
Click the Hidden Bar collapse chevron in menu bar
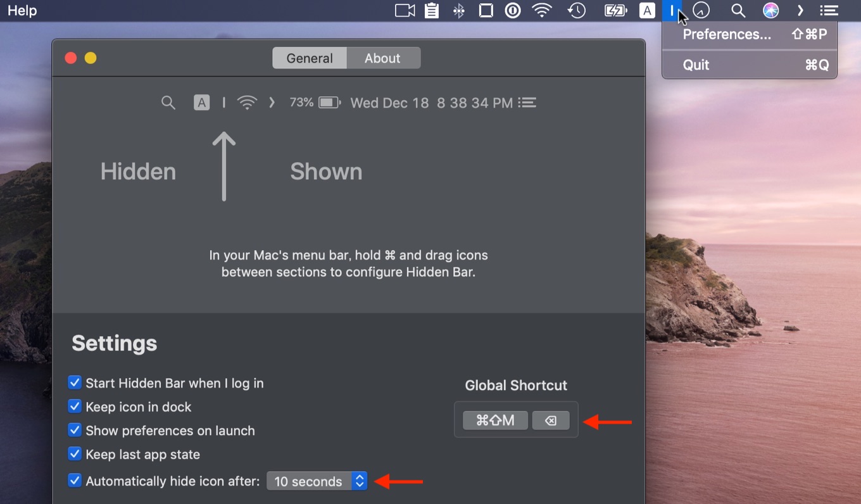[801, 11]
